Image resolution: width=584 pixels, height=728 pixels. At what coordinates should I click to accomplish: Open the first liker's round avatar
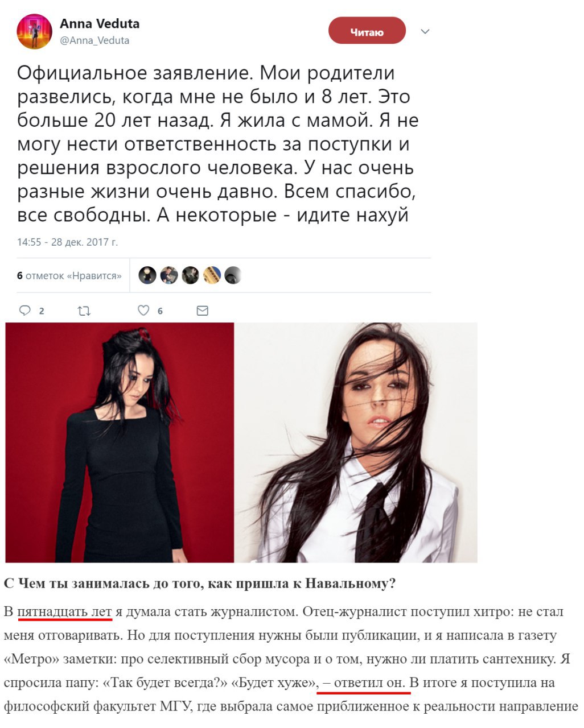(x=147, y=275)
